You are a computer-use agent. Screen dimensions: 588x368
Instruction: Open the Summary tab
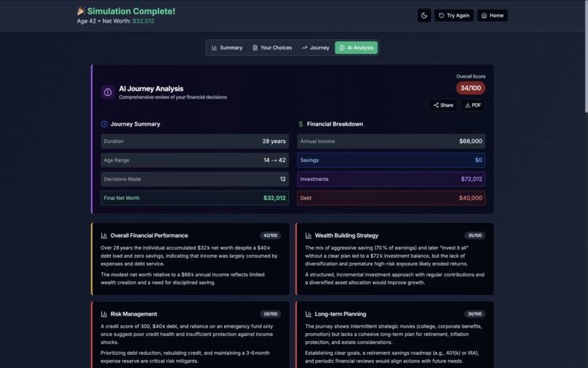click(227, 47)
